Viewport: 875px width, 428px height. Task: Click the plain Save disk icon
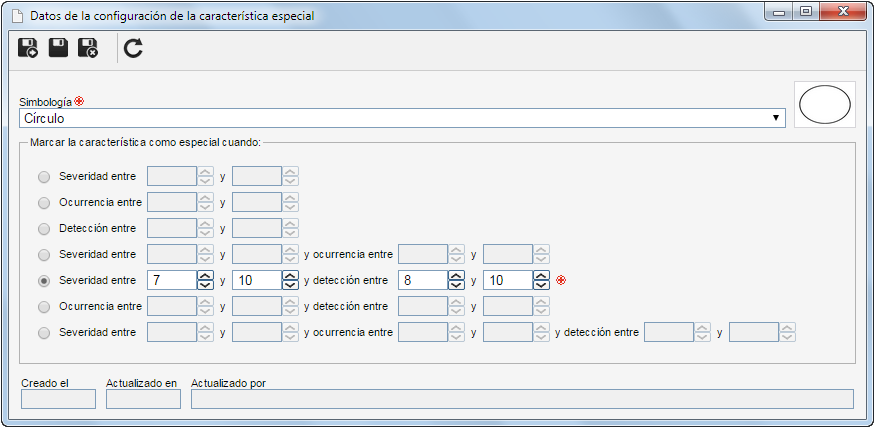tap(58, 48)
